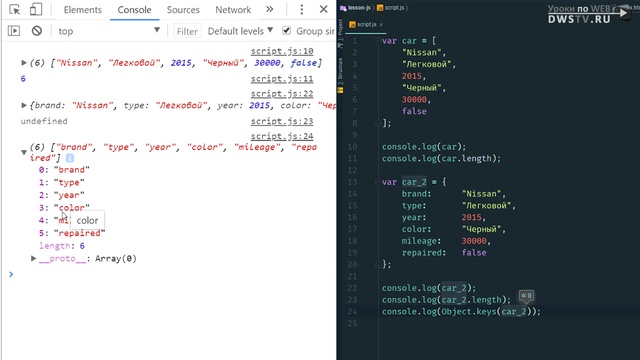640x360 pixels.
Task: Toggle the Group similar checkbox
Action: (287, 31)
